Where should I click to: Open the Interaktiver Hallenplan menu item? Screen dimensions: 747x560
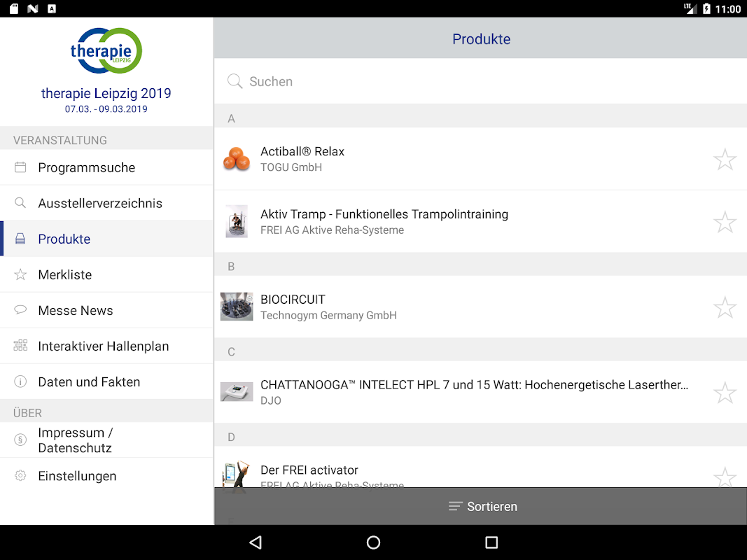[x=106, y=346]
